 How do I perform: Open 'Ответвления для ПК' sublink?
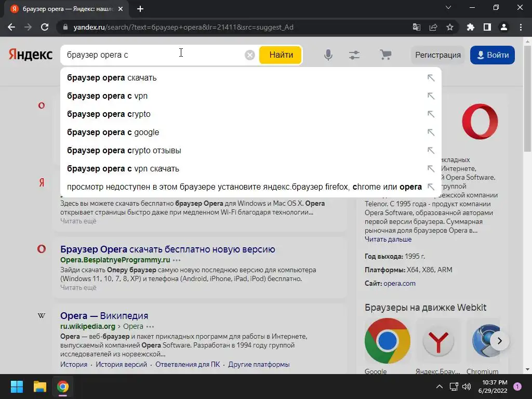click(x=187, y=364)
